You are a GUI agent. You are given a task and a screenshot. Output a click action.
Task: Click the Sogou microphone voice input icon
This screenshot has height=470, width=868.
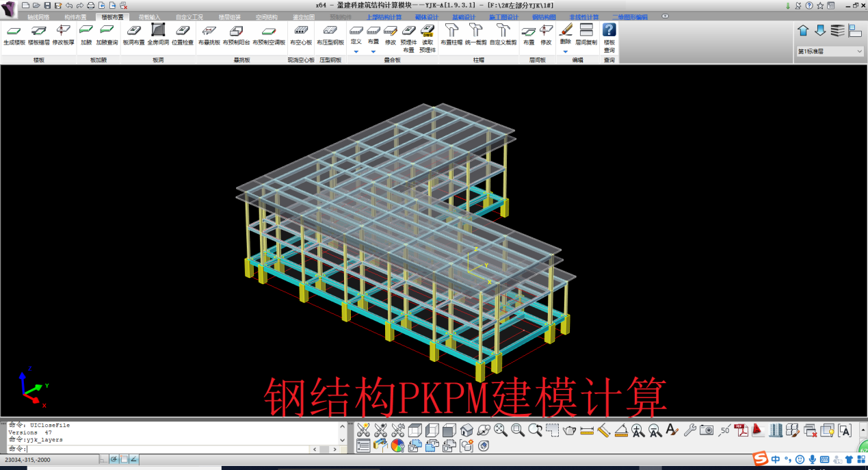tap(812, 459)
